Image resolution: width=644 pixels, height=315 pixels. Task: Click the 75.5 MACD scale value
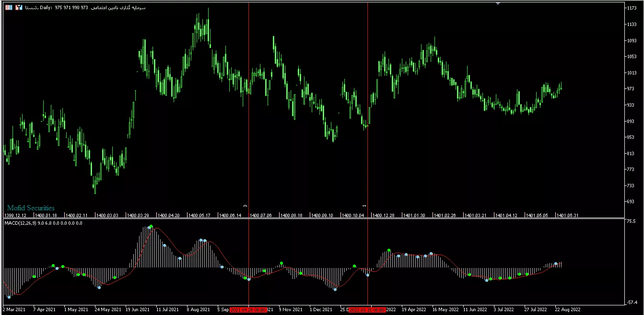click(632, 222)
